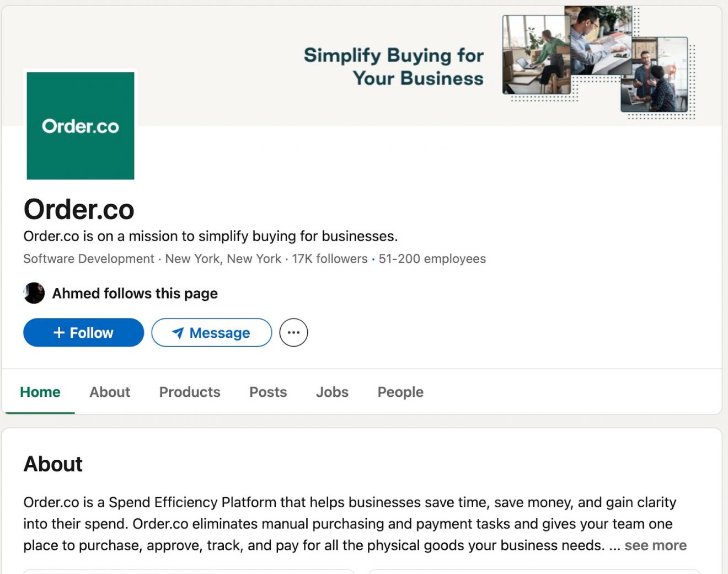This screenshot has height=574, width=728.
Task: Open the Jobs tab
Action: coord(332,392)
